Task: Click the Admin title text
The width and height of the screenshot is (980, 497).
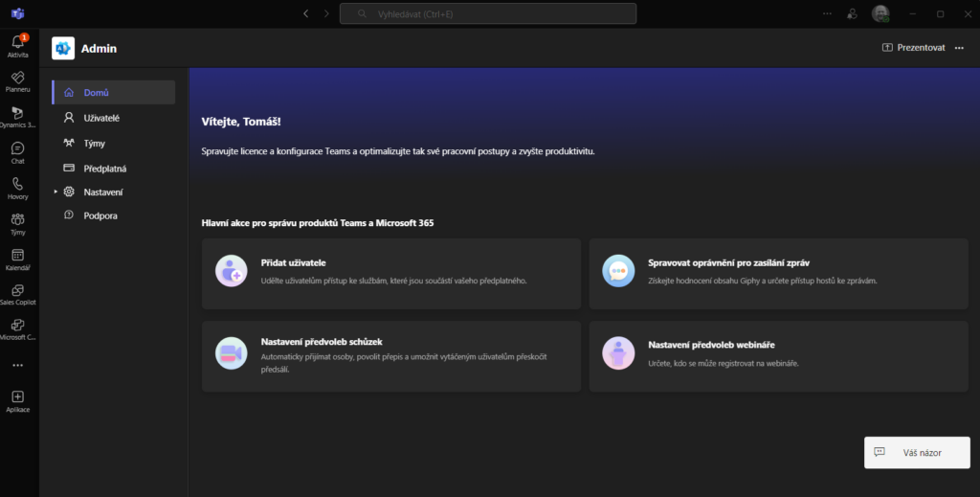Action: [99, 49]
